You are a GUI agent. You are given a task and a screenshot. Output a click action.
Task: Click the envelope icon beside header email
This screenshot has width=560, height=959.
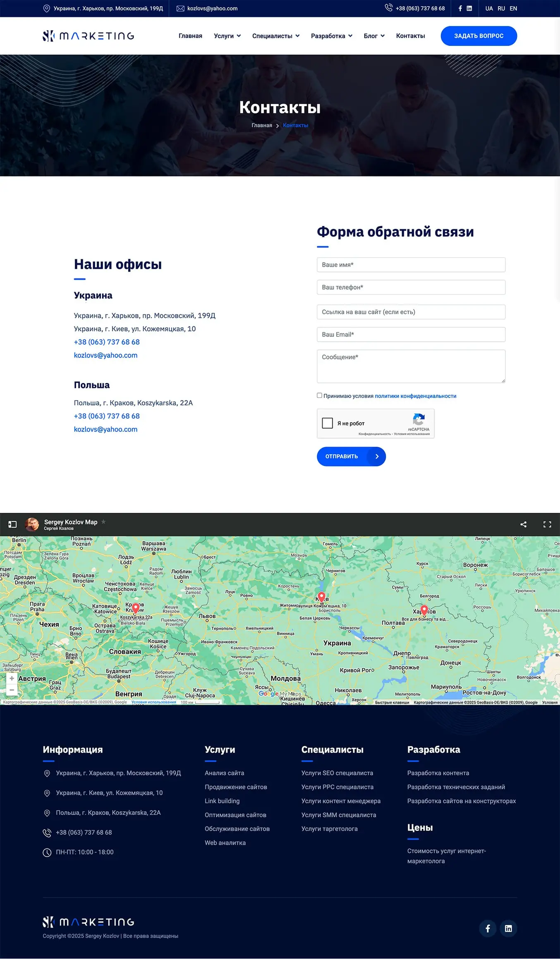pos(180,8)
